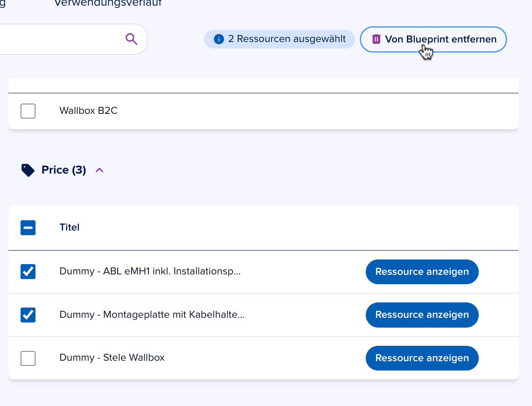Click the Titel column header
This screenshot has width=532, height=406.
pos(70,228)
